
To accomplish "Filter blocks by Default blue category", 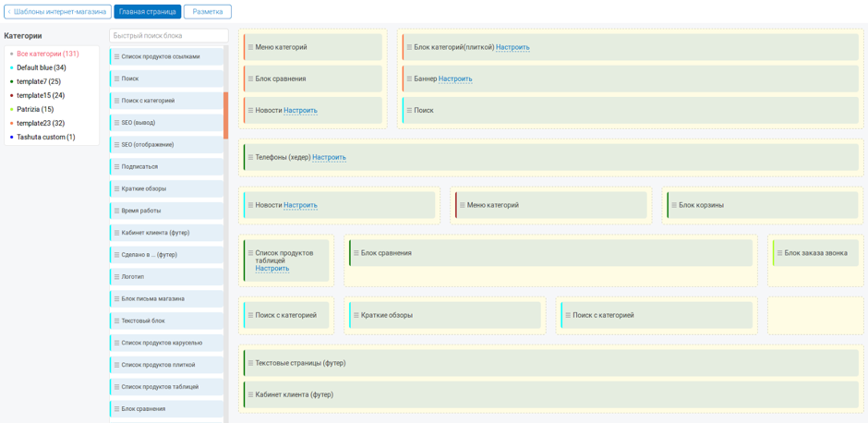I will 41,67.
